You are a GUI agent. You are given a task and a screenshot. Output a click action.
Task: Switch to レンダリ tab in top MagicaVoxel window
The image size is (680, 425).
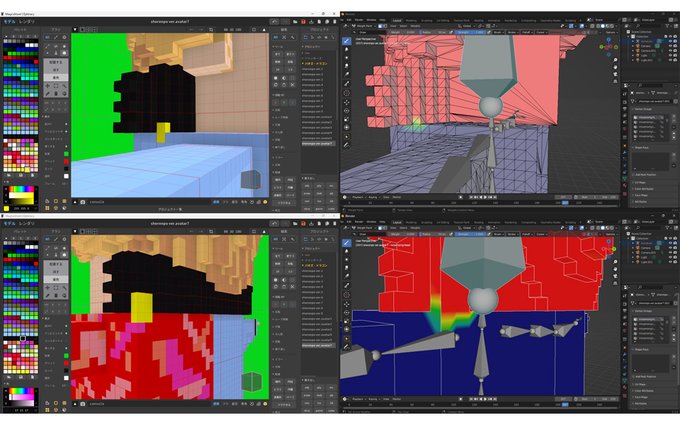coord(26,21)
